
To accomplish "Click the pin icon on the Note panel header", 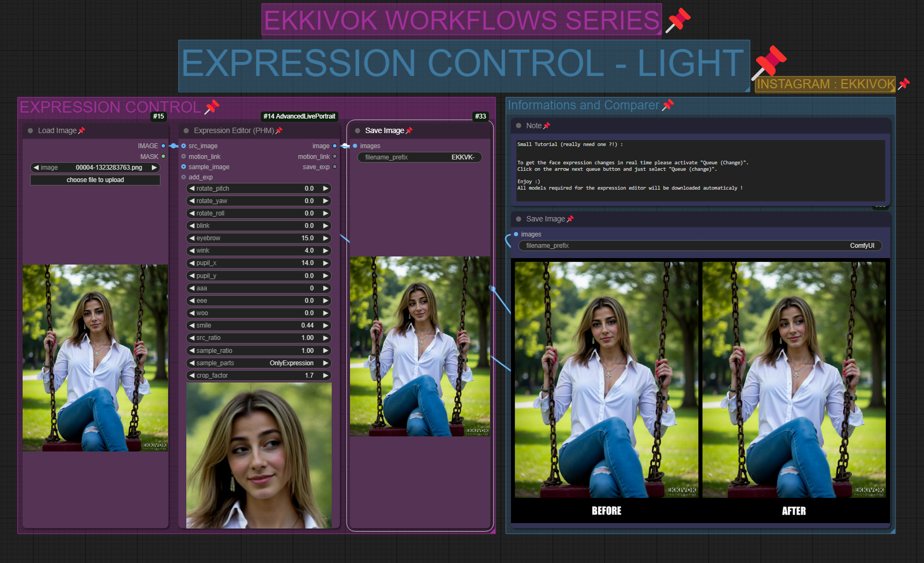I will click(x=547, y=125).
